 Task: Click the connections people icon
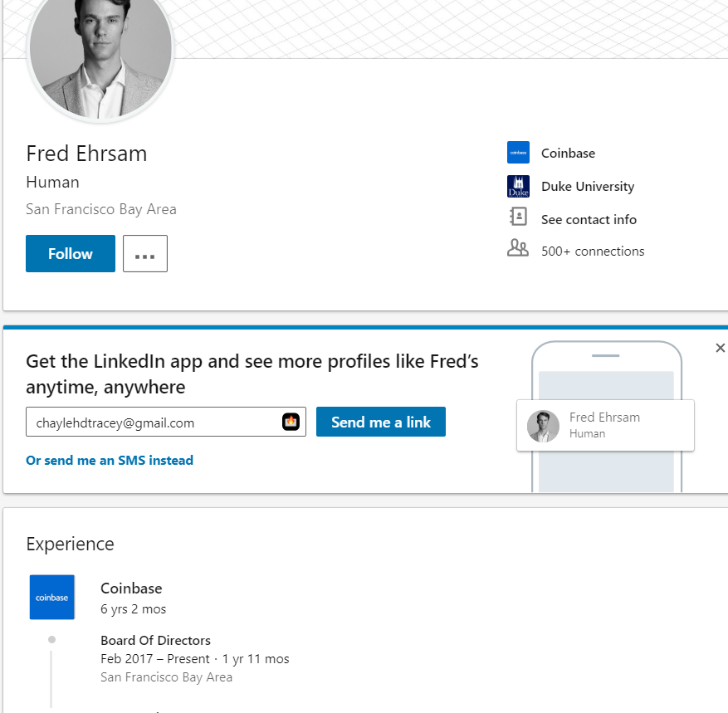tap(518, 248)
